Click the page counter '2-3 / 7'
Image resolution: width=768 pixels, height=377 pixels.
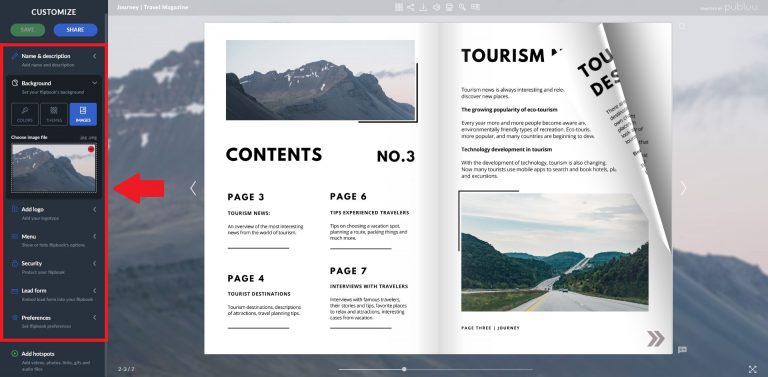[x=126, y=369]
